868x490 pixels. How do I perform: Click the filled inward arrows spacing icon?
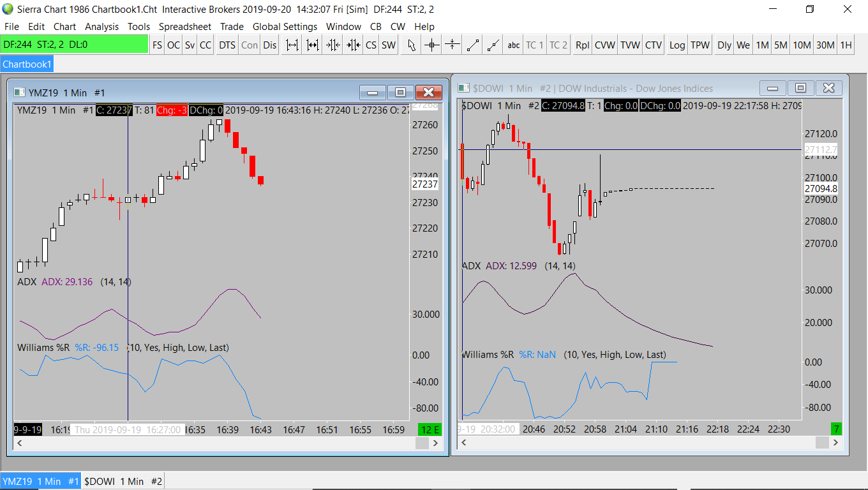(353, 45)
